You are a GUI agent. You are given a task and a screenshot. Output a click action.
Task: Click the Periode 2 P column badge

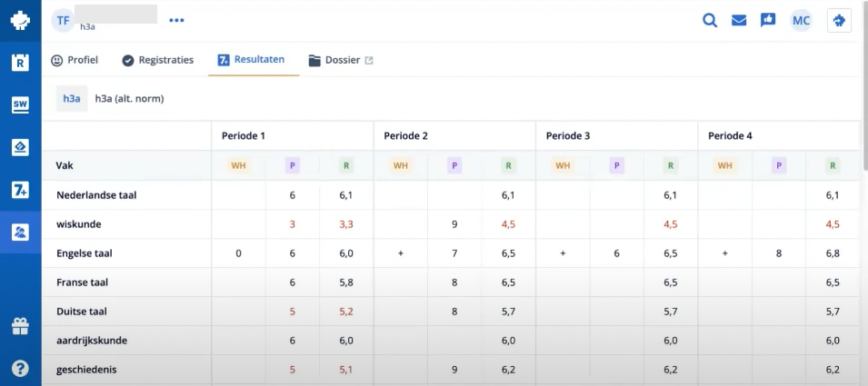(454, 164)
